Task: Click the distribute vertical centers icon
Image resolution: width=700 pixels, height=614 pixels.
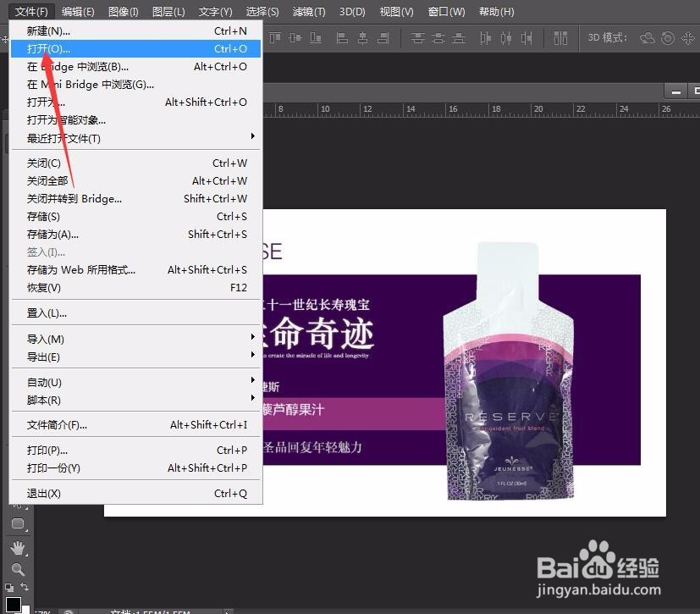Action: pyautogui.click(x=438, y=38)
